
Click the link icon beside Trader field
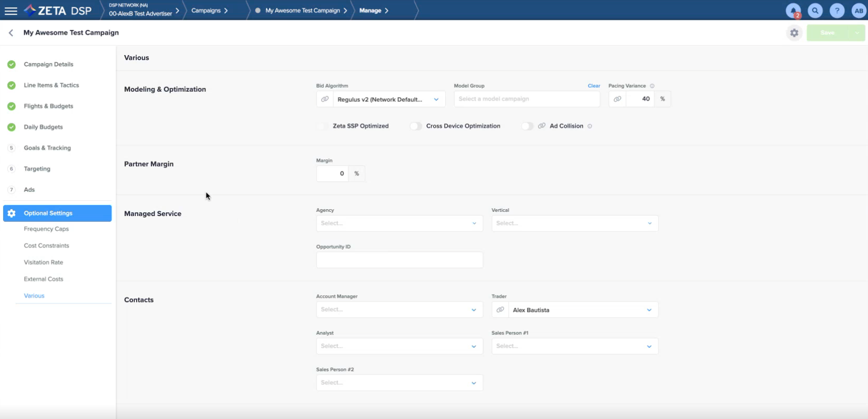500,310
